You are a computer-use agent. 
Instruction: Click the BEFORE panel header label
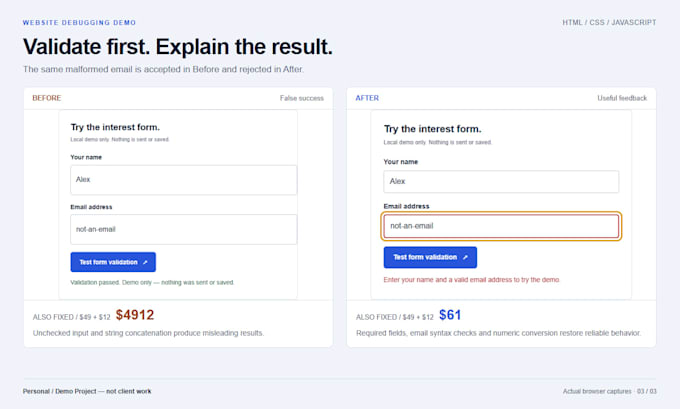pos(47,98)
